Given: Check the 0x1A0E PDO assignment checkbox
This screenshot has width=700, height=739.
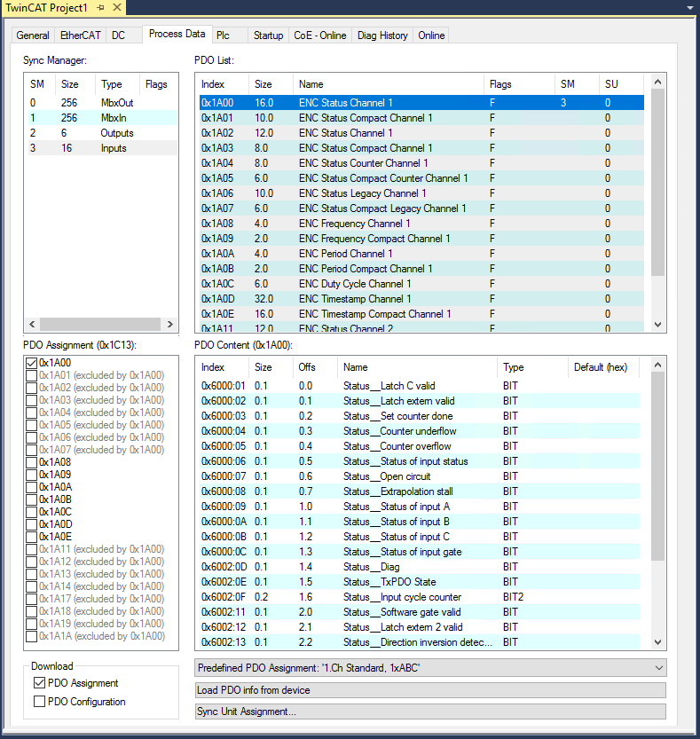Looking at the screenshot, I should pyautogui.click(x=32, y=537).
